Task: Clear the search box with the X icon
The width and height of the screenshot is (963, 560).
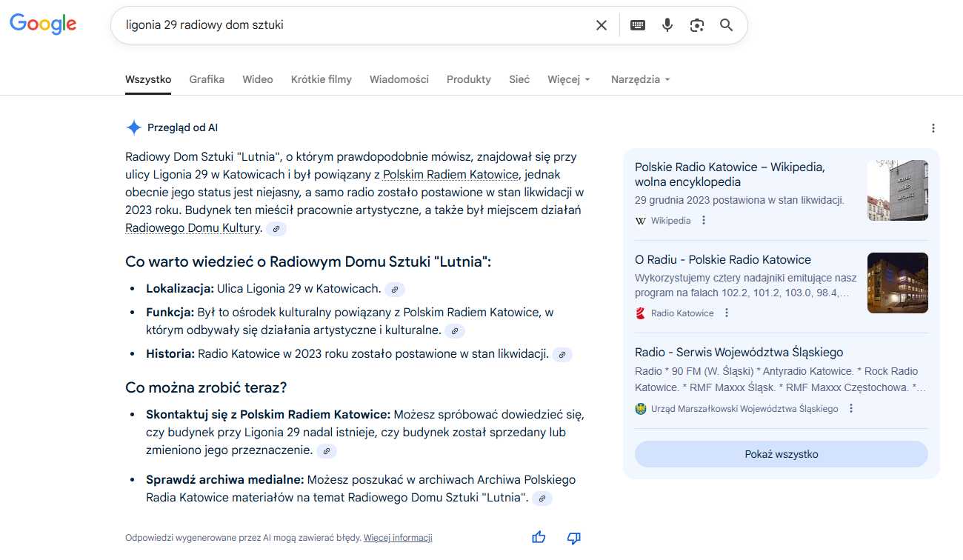Action: tap(602, 25)
